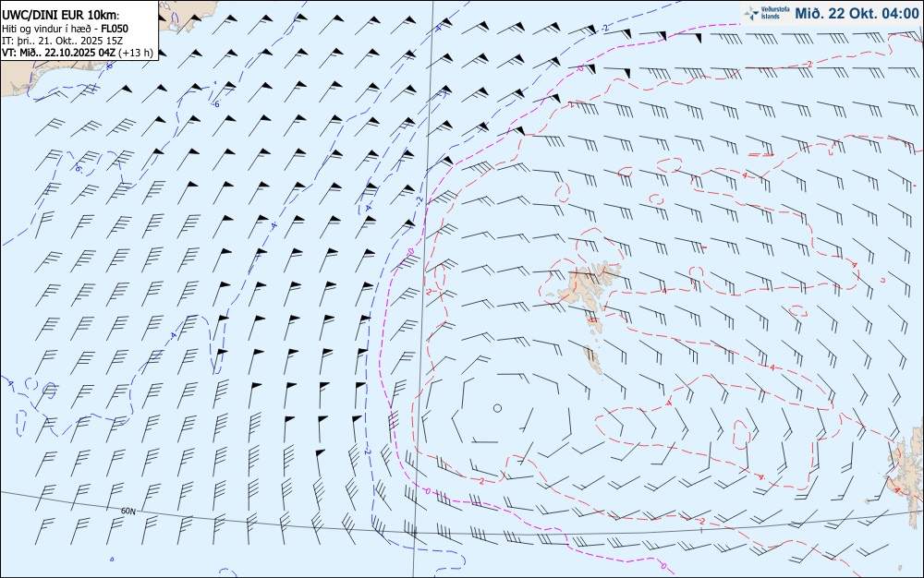The height and width of the screenshot is (578, 924).
Task: Click the calm-wind circle at the low's center
Action: point(497,408)
